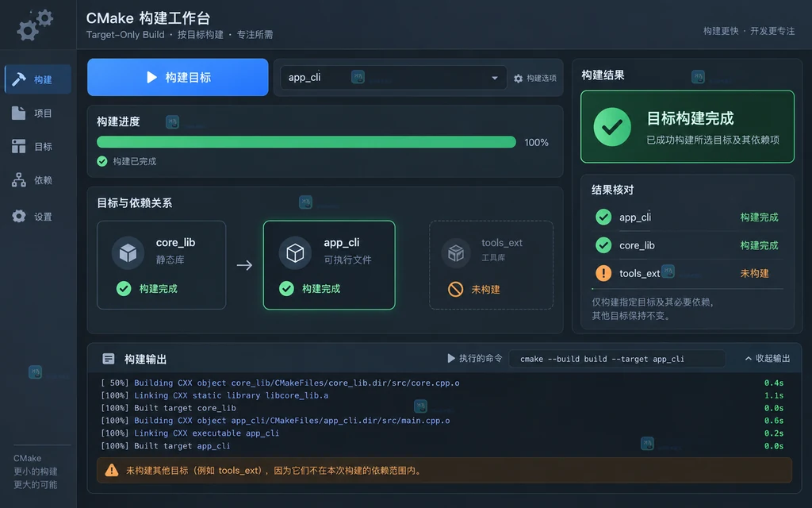Click tools_ext warning icon in 结果核对
This screenshot has width=812, height=508.
click(603, 273)
